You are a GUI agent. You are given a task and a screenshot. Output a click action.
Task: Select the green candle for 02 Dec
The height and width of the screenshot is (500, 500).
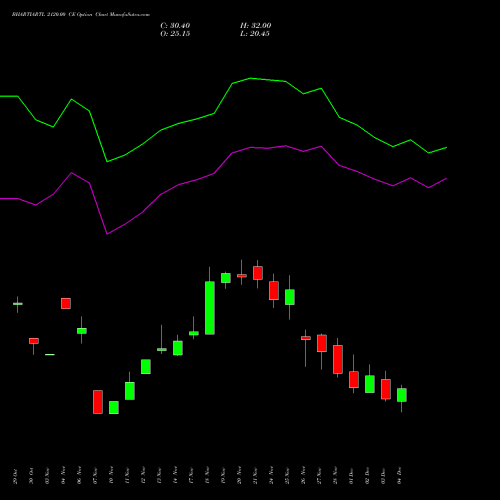tap(370, 384)
